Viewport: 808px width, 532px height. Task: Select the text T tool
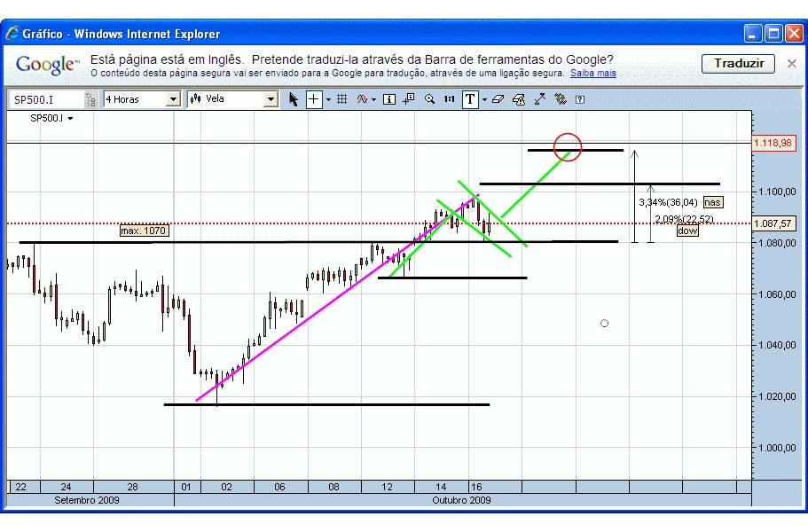pos(470,99)
